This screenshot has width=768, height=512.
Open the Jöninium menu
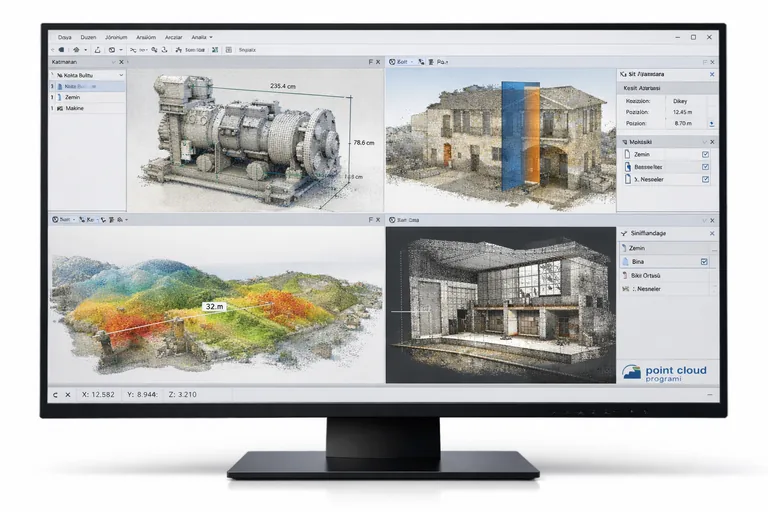point(116,37)
